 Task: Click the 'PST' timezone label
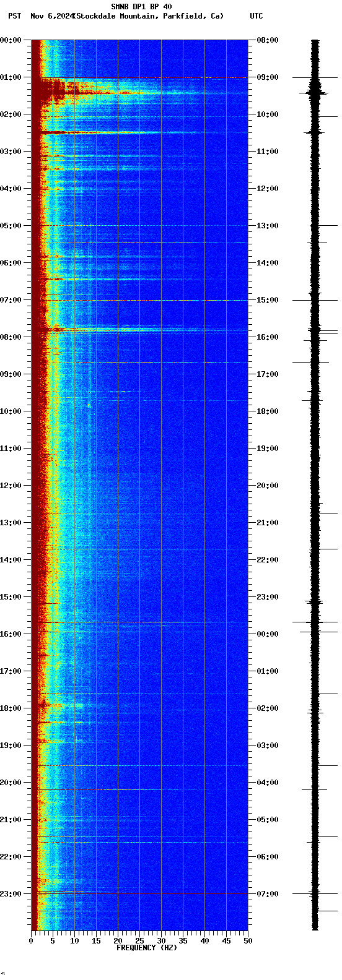click(x=14, y=16)
